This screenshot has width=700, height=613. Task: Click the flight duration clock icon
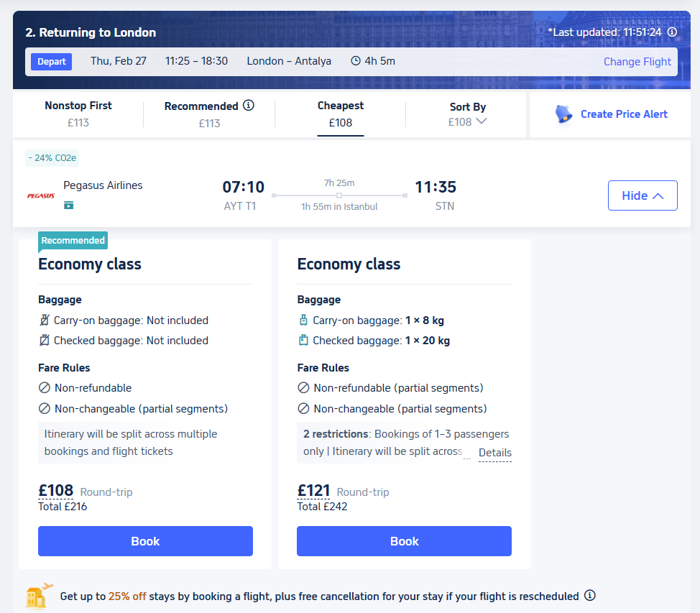click(356, 61)
